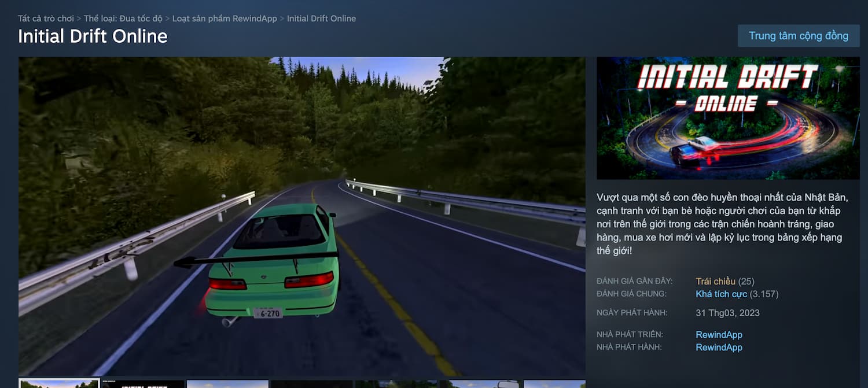Click the ĐÁNH GIÁ GẦN ĐÂY label
This screenshot has height=388, width=868.
coord(635,281)
